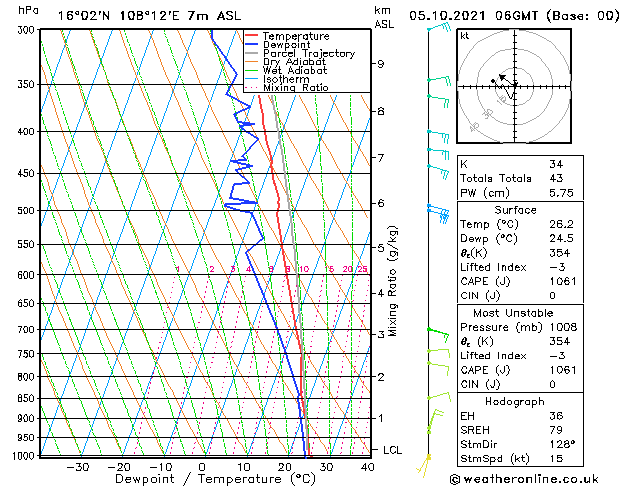Click the EH value 36

556,416
